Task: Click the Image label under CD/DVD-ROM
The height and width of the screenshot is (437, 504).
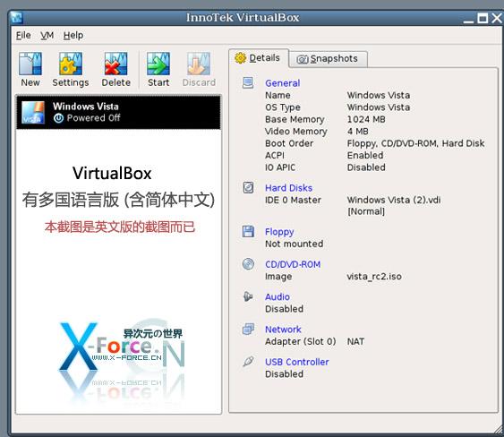Action: pyautogui.click(x=278, y=277)
